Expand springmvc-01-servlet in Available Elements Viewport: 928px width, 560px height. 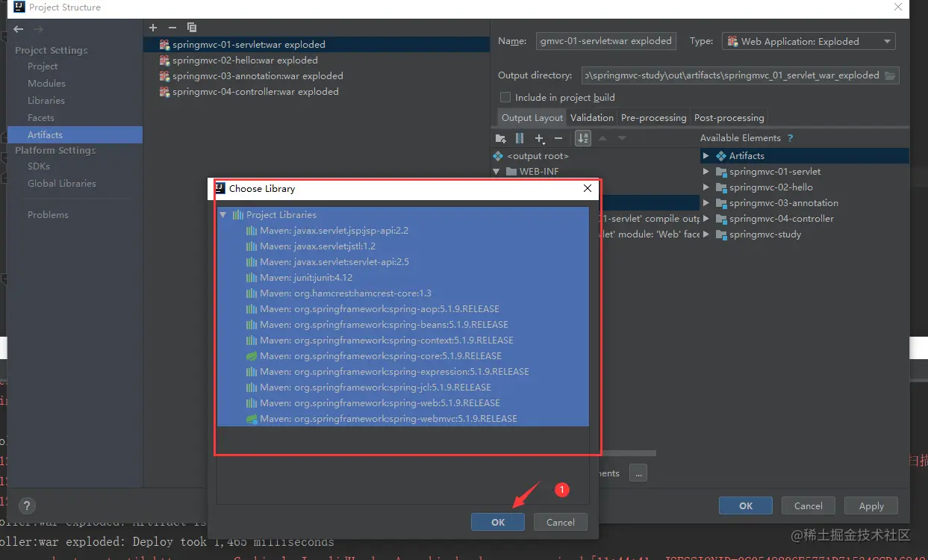click(x=706, y=172)
